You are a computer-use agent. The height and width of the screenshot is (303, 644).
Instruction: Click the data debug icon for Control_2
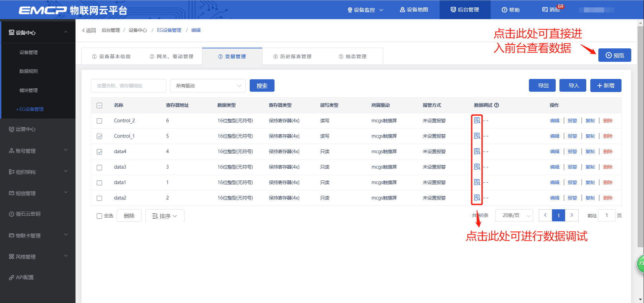477,121
